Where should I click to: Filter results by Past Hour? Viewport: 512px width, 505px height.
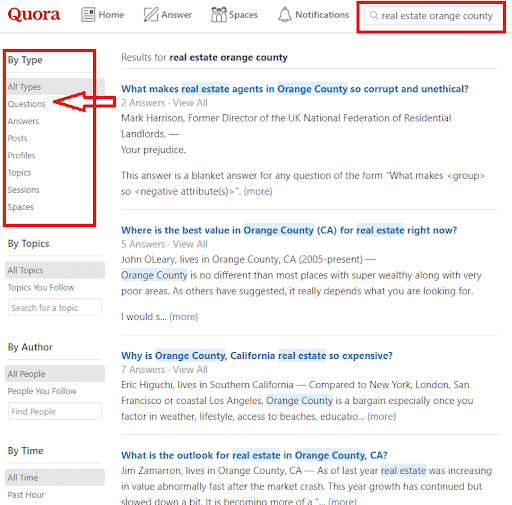click(x=26, y=495)
